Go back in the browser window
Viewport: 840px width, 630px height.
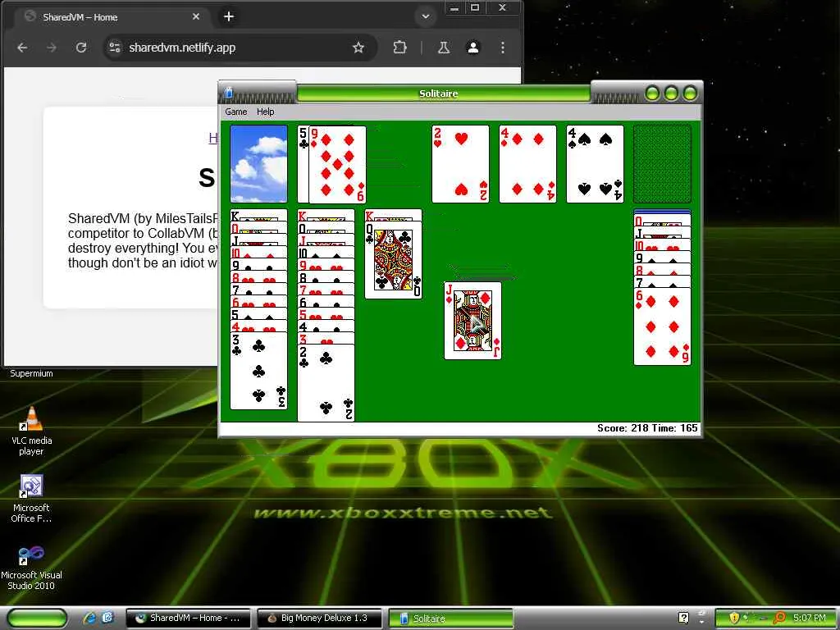[22, 48]
